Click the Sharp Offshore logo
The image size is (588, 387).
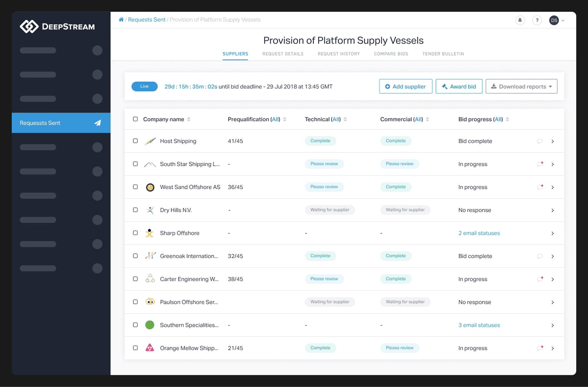tap(150, 233)
